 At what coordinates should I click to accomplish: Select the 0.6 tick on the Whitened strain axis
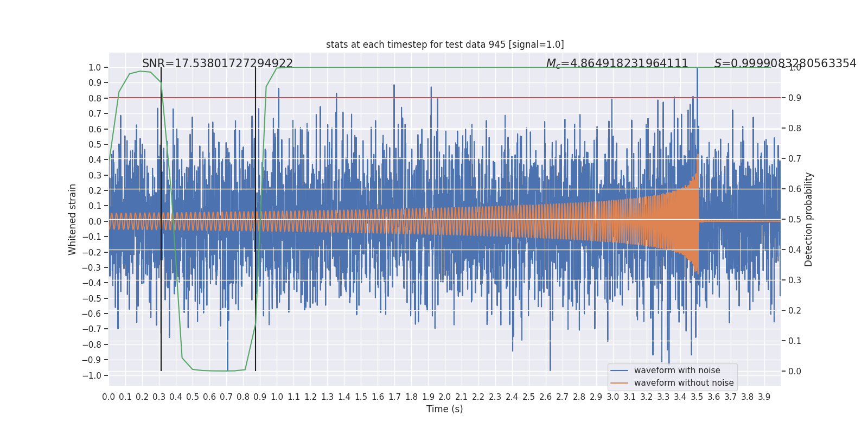(95, 129)
